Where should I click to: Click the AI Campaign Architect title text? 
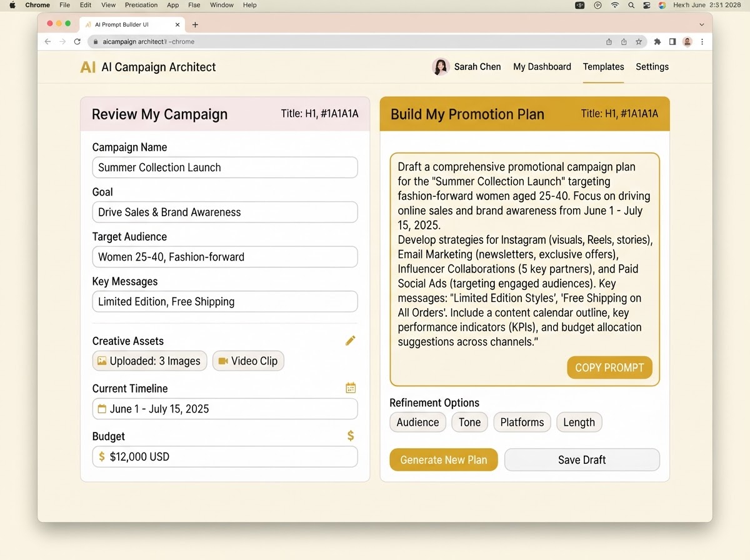[159, 67]
